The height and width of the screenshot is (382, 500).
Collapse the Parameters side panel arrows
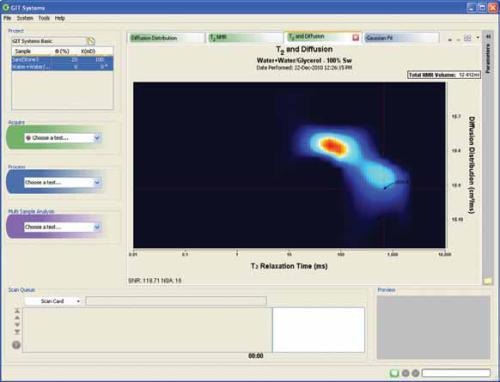tap(488, 36)
